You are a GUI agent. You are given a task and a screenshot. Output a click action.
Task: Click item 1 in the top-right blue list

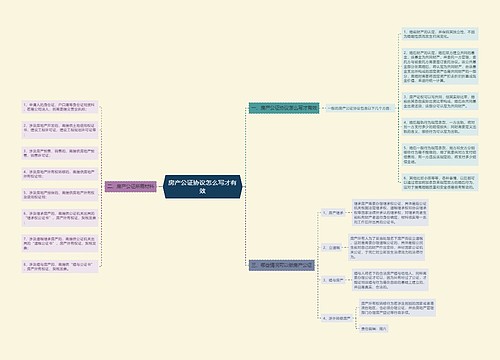(x=440, y=34)
